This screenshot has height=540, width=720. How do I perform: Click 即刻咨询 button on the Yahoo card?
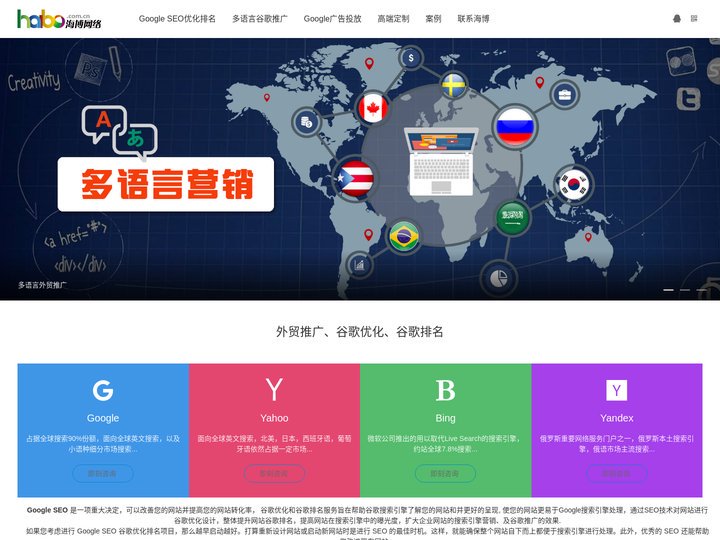[274, 473]
